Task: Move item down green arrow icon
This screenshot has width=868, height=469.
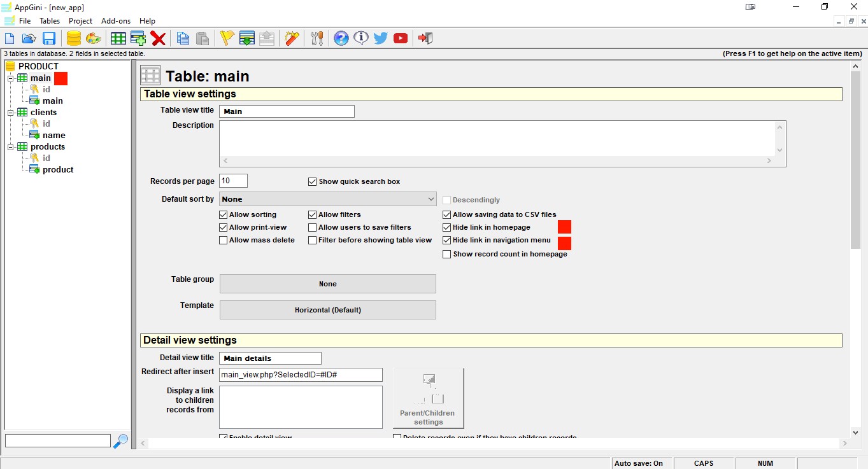Action: (247, 39)
